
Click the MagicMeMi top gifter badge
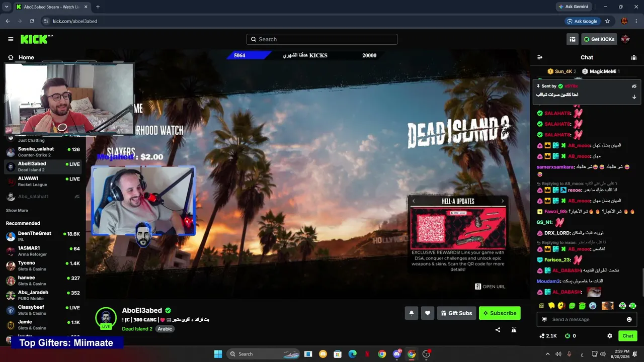[x=601, y=71]
